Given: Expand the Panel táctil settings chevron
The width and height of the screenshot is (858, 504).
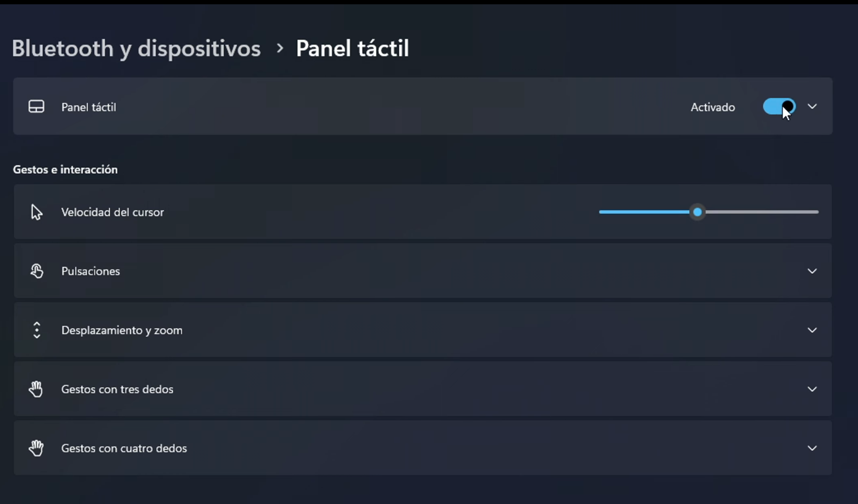Looking at the screenshot, I should [x=813, y=107].
